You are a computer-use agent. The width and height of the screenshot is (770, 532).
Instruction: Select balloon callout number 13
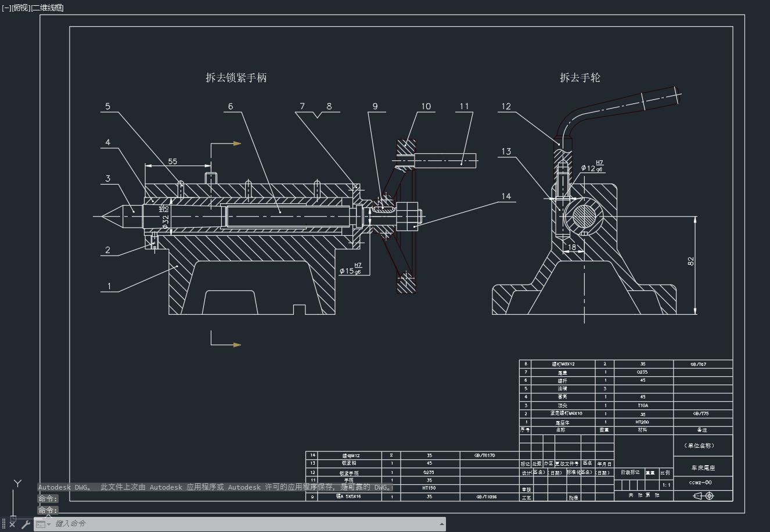(506, 152)
